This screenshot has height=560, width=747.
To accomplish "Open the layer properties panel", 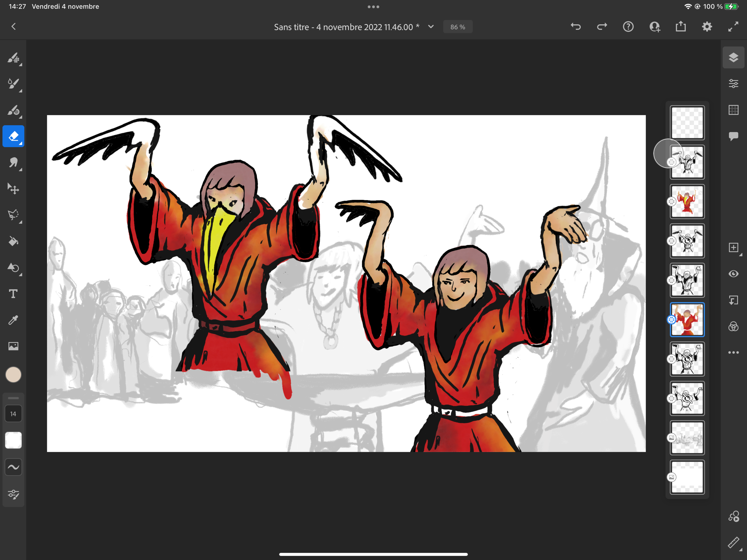I will point(733,83).
